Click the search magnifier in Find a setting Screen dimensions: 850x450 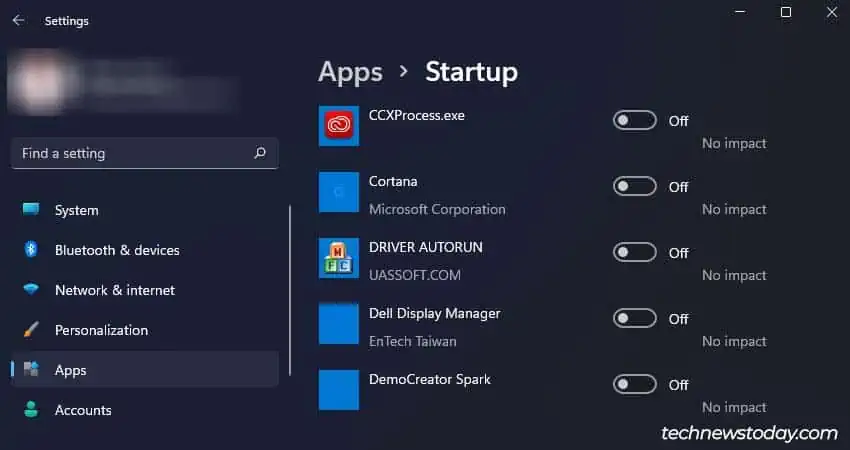[260, 153]
